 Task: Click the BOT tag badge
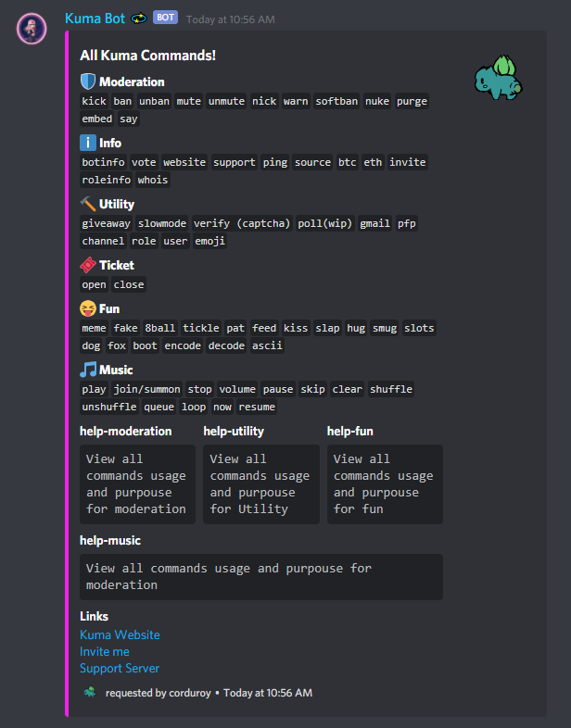point(165,18)
